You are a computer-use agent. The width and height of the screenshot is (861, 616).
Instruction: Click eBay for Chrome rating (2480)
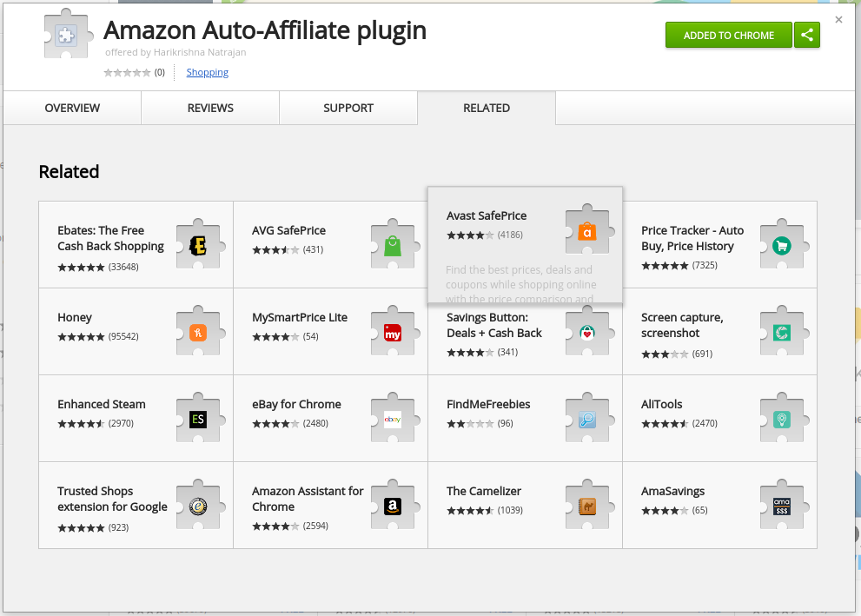(x=290, y=423)
